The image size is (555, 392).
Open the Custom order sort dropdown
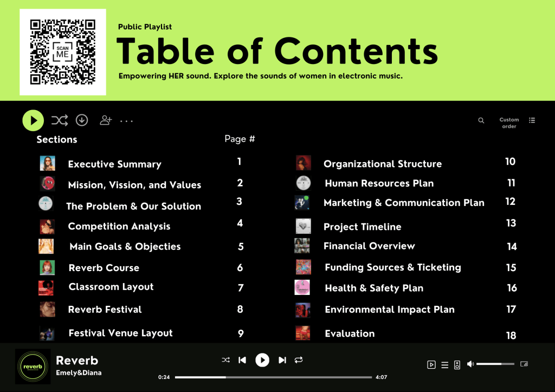[x=509, y=123]
